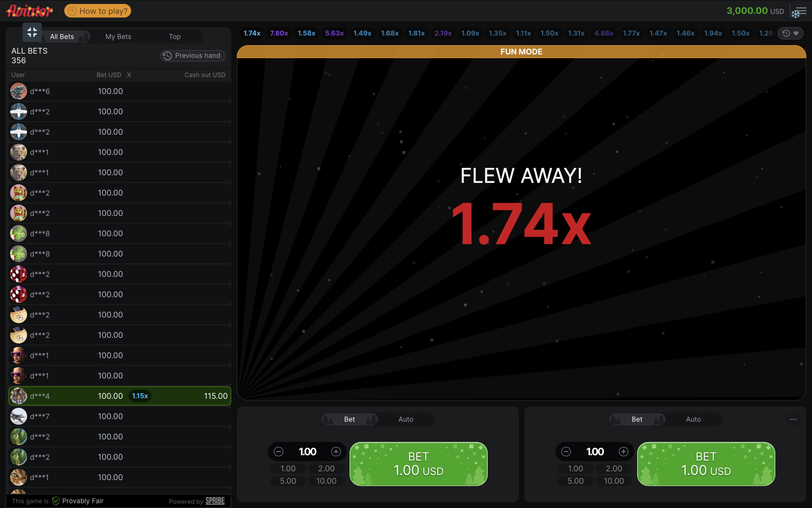Screen dimensions: 812x508
Task: Select the d***4 row with 115.00 cash out
Action: pyautogui.click(x=120, y=396)
